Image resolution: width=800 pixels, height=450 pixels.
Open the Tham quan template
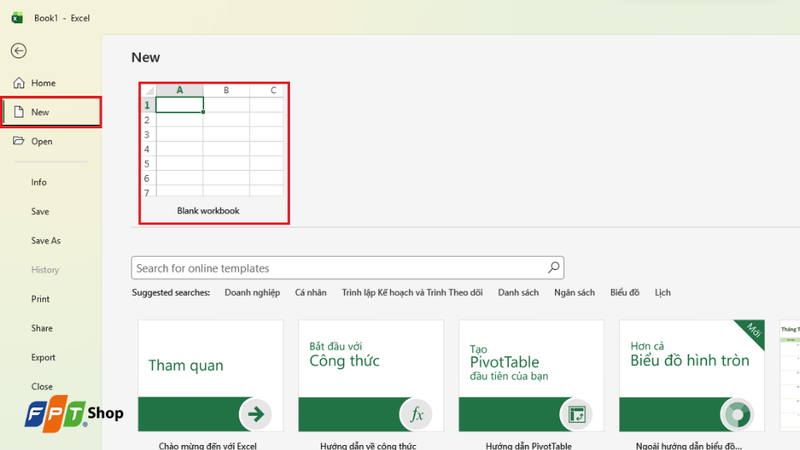pyautogui.click(x=210, y=376)
